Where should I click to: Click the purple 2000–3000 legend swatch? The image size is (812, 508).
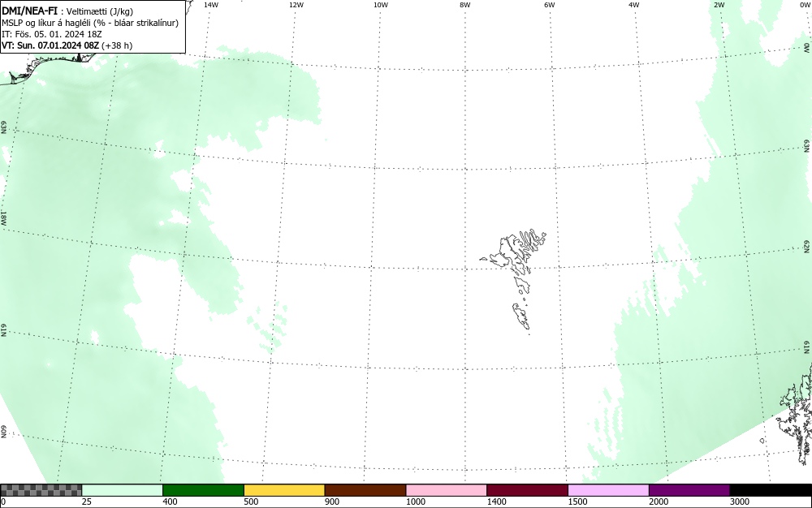689,490
